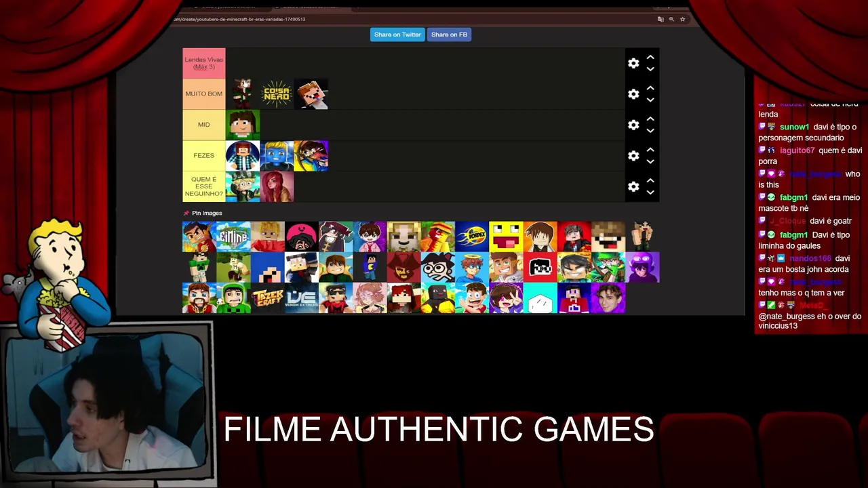This screenshot has height=488, width=868.
Task: Move Lendas Vivas tier up with arrow
Action: tap(650, 57)
